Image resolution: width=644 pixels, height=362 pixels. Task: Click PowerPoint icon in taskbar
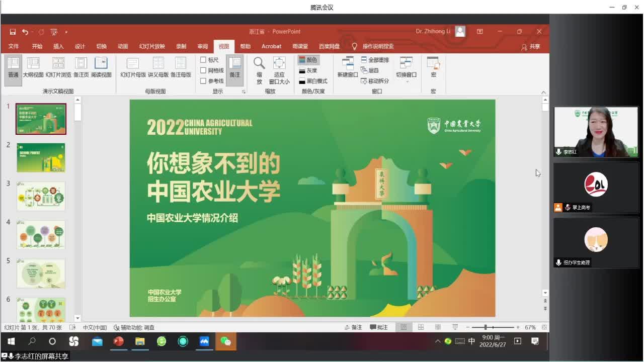[x=118, y=341]
